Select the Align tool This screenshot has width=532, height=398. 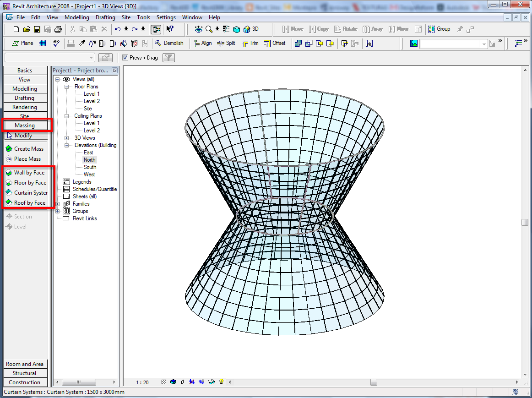202,43
